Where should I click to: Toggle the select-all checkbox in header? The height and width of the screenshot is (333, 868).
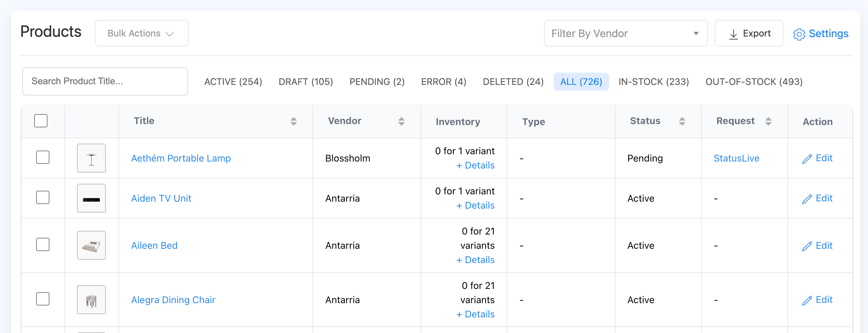pyautogui.click(x=41, y=121)
